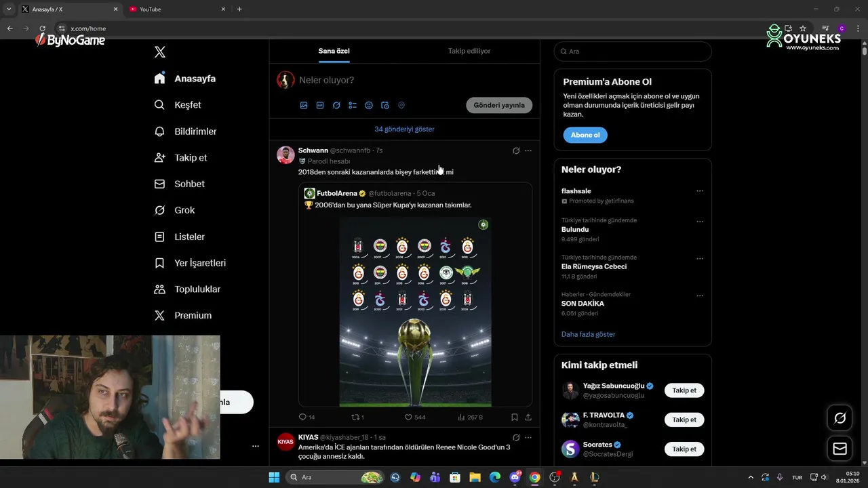The width and height of the screenshot is (868, 488).
Task: Open Grok from the sidebar
Action: (x=174, y=210)
